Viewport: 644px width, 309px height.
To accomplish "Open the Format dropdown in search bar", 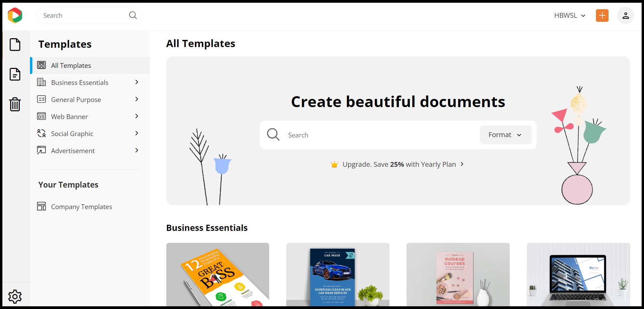I will [505, 135].
